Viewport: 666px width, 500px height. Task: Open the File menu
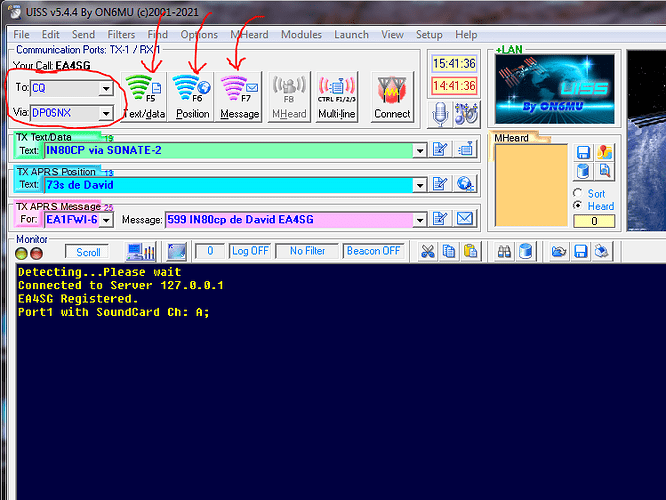coord(21,34)
